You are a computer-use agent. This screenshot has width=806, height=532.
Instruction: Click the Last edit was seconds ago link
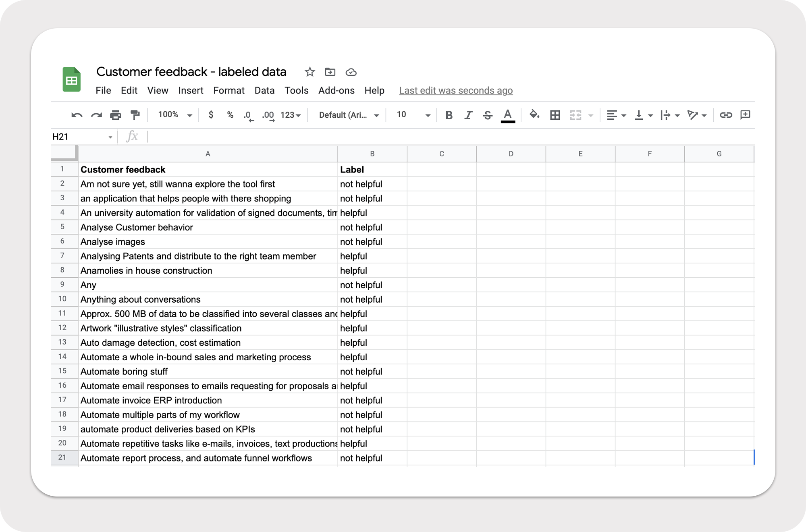click(x=456, y=91)
